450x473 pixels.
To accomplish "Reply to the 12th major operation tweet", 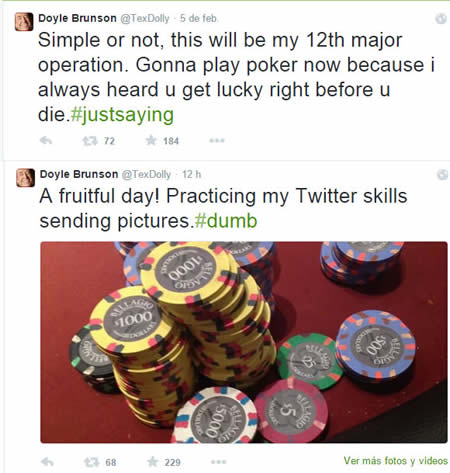I will 46,141.
